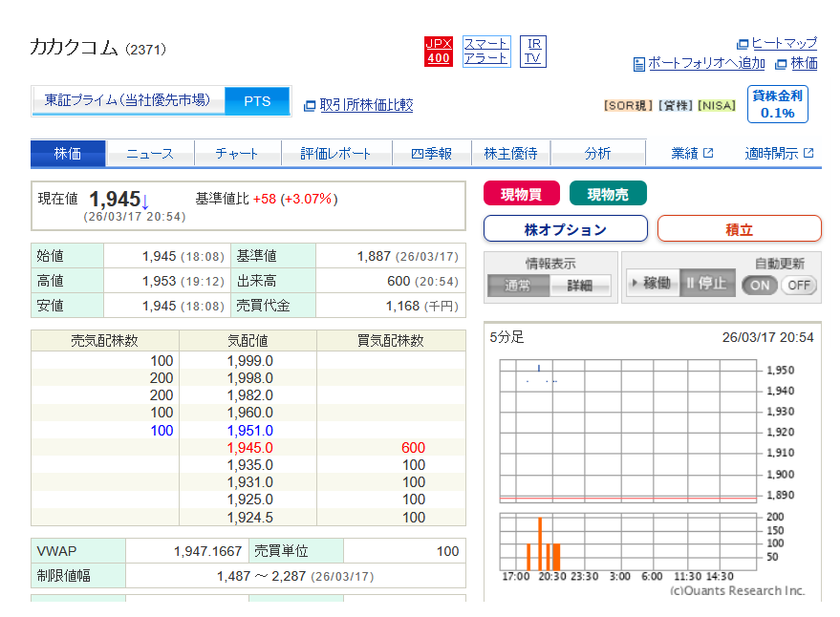Turn auto-update OFF
The width and height of the screenshot is (840, 617).
tap(799, 285)
